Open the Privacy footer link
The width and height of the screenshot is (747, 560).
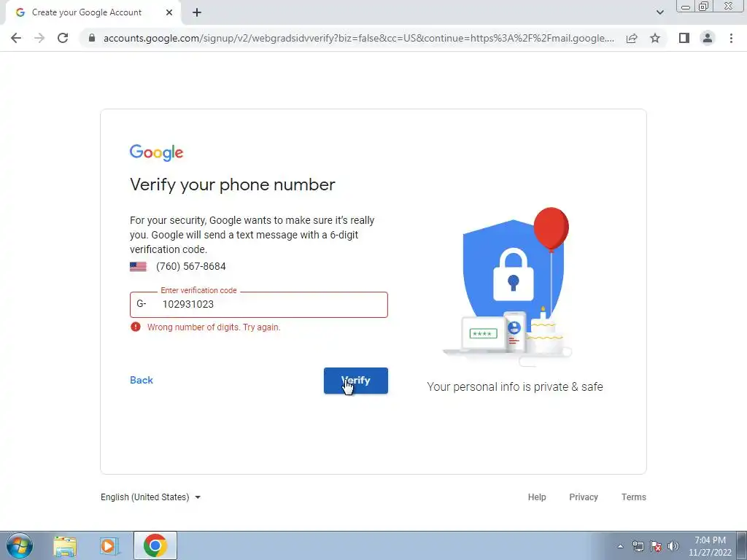coord(583,497)
